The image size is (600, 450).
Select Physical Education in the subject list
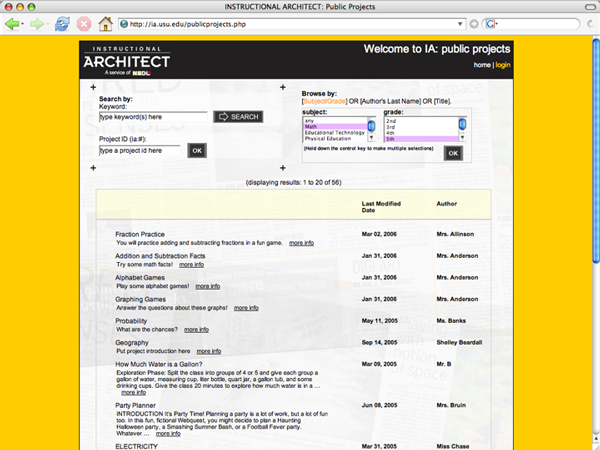tap(335, 139)
